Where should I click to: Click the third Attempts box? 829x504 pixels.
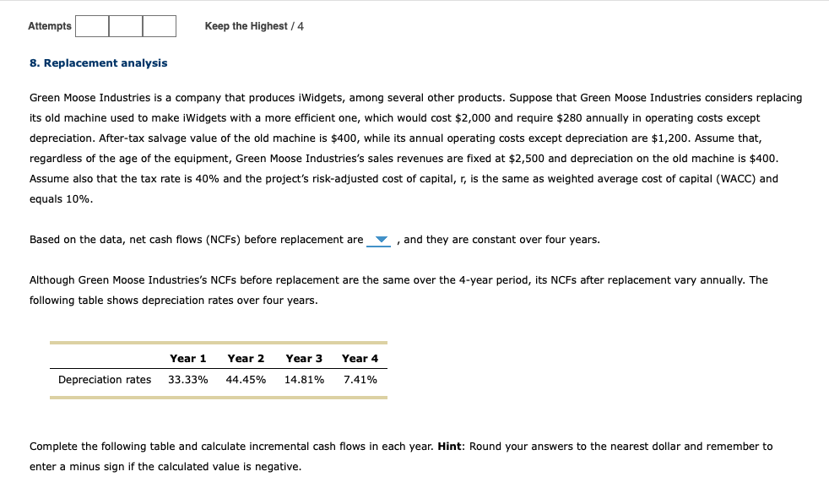tap(159, 26)
